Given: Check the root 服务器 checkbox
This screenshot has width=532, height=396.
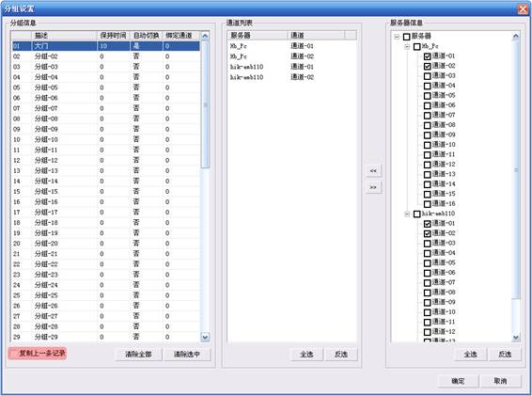Looking at the screenshot, I should [406, 37].
